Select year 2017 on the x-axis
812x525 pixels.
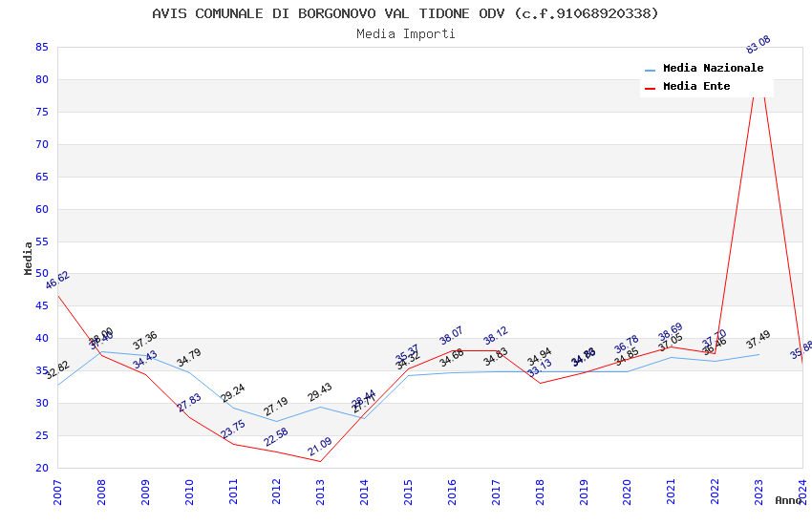(x=496, y=492)
